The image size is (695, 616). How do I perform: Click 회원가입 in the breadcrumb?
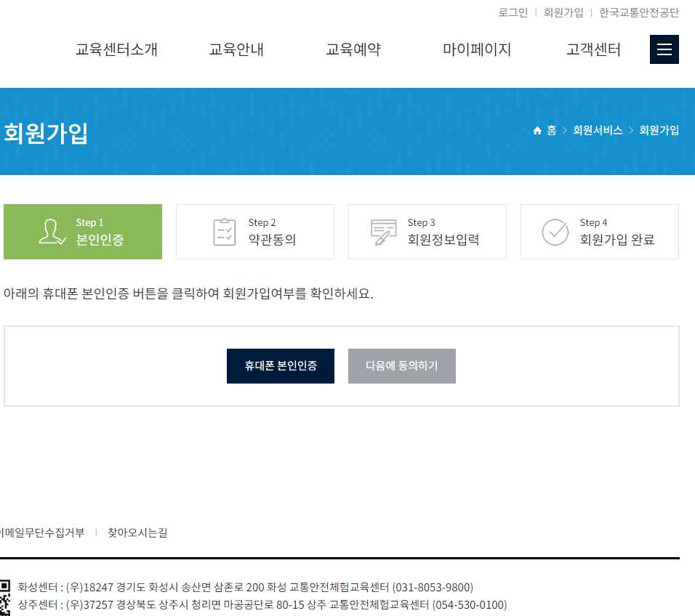(659, 130)
